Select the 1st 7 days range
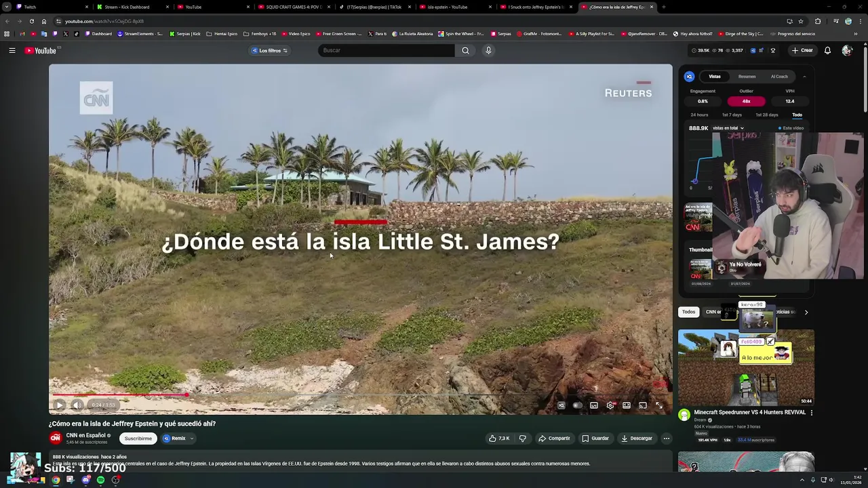 pos(732,115)
